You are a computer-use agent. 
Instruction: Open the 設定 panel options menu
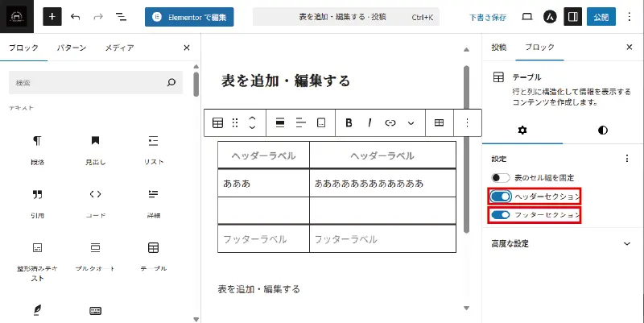coord(627,158)
